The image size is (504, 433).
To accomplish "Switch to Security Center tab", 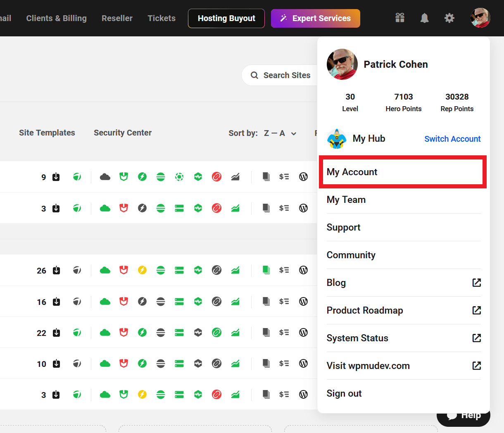I will point(123,133).
